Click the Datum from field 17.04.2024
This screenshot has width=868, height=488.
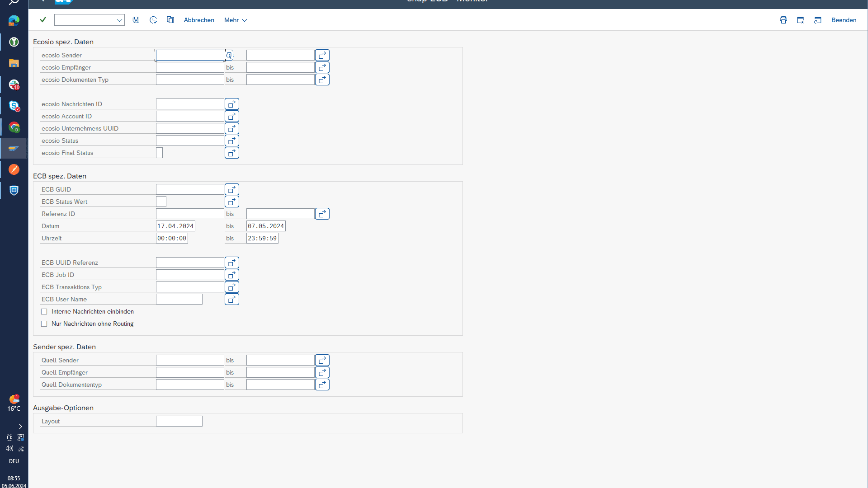(x=175, y=226)
